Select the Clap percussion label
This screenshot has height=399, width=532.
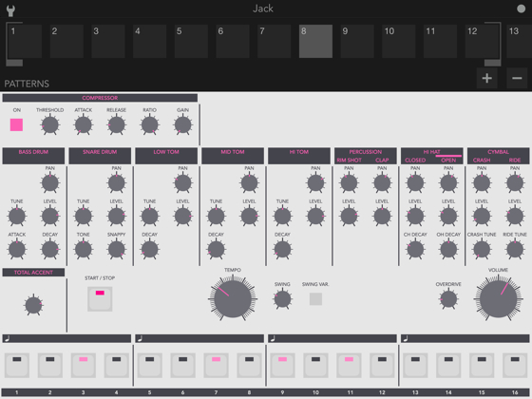pos(382,161)
